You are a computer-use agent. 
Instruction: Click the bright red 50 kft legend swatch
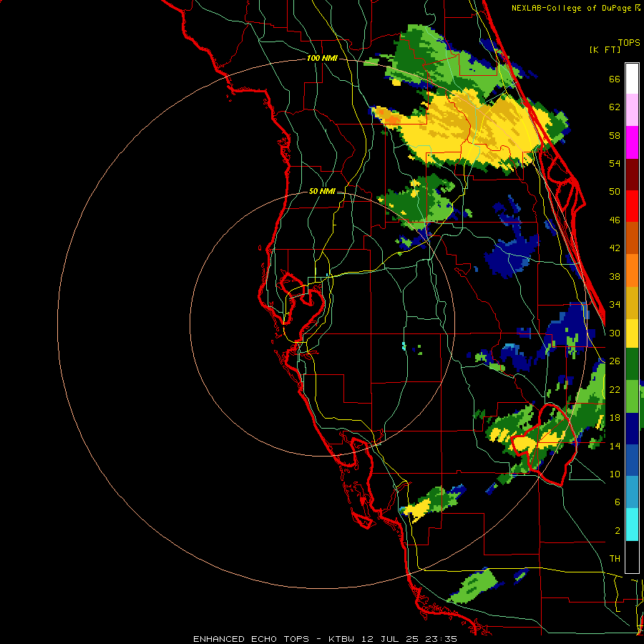coord(632,206)
